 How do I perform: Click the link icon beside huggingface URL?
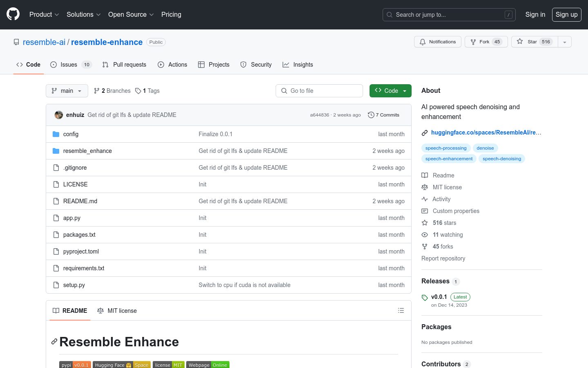(425, 132)
